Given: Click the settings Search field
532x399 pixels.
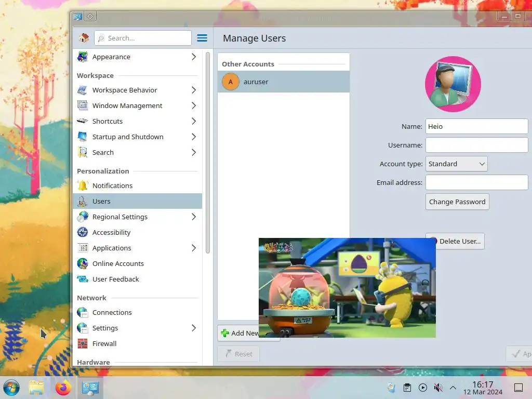Looking at the screenshot, I should click(143, 38).
